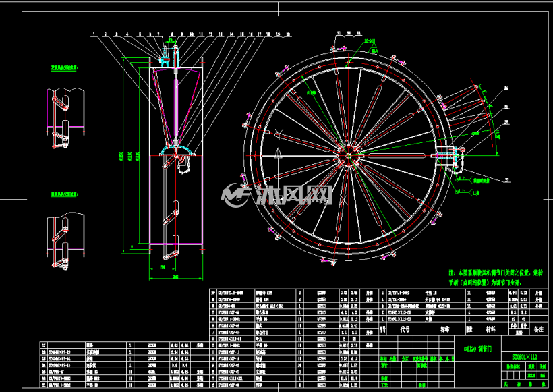Click the "备注" header cell in the parts list
Screen dimensions: 553x392
tap(539, 329)
